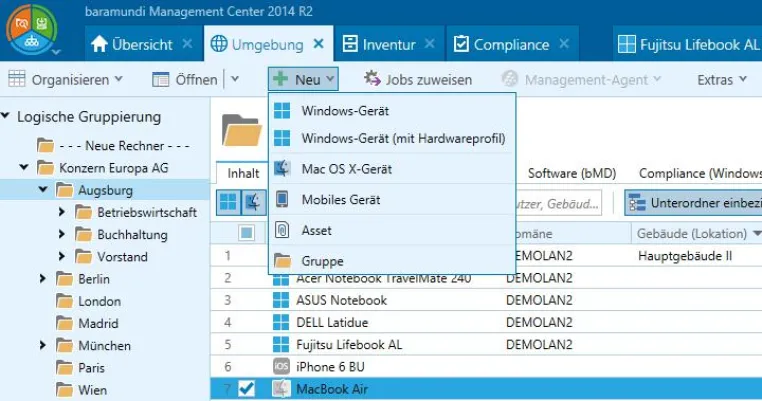This screenshot has height=401, width=762.
Task: Close the Compliance tab
Action: [564, 44]
